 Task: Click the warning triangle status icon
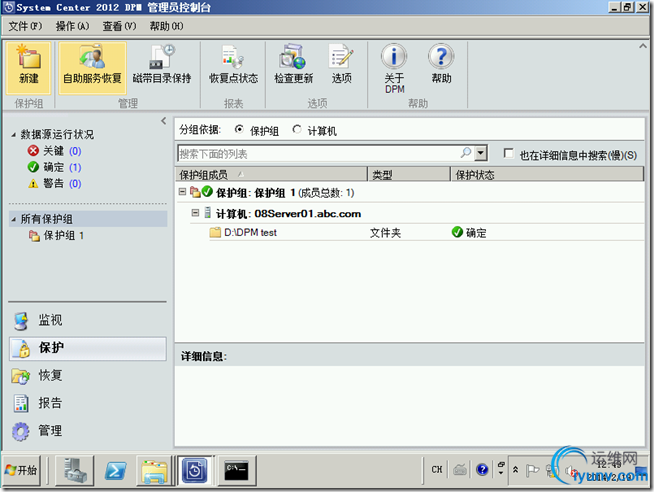[x=33, y=183]
